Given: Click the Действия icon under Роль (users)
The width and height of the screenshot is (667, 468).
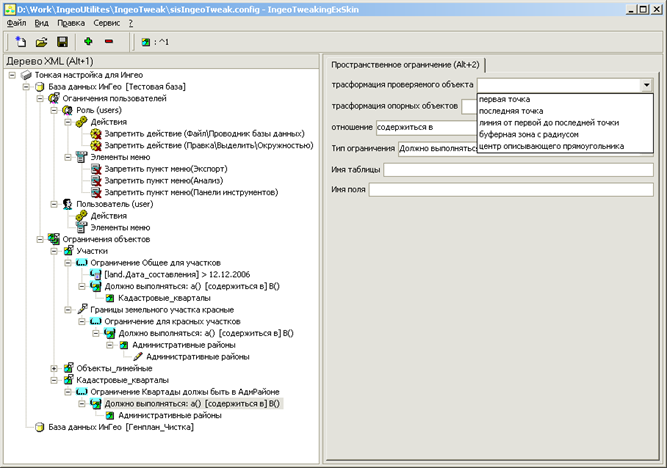Looking at the screenshot, I should click(81, 122).
